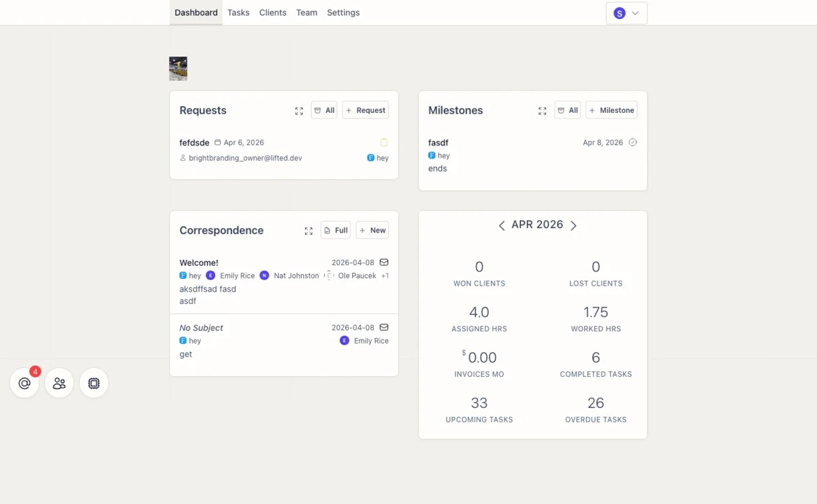The height and width of the screenshot is (504, 817).
Task: Create a new Request
Action: pyautogui.click(x=365, y=110)
